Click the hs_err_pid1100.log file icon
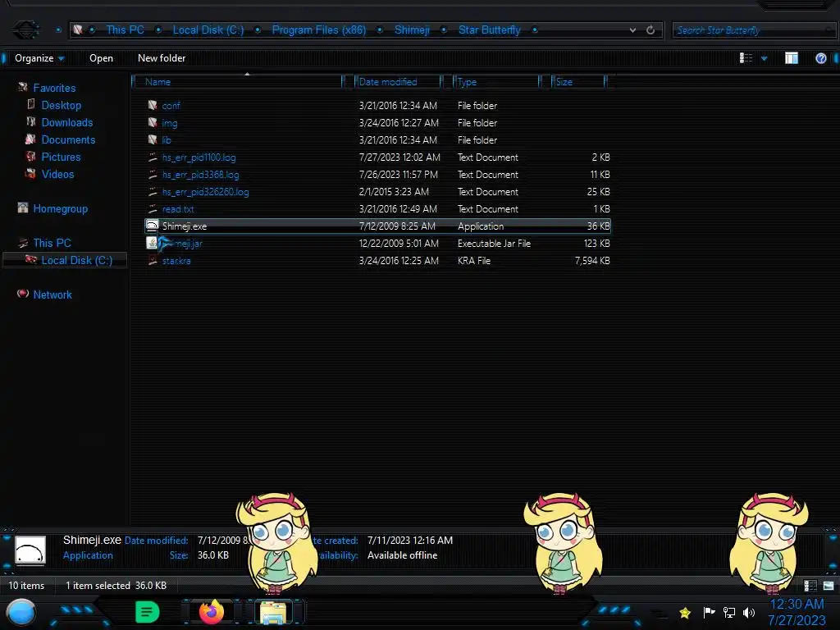This screenshot has width=840, height=630. point(153,157)
